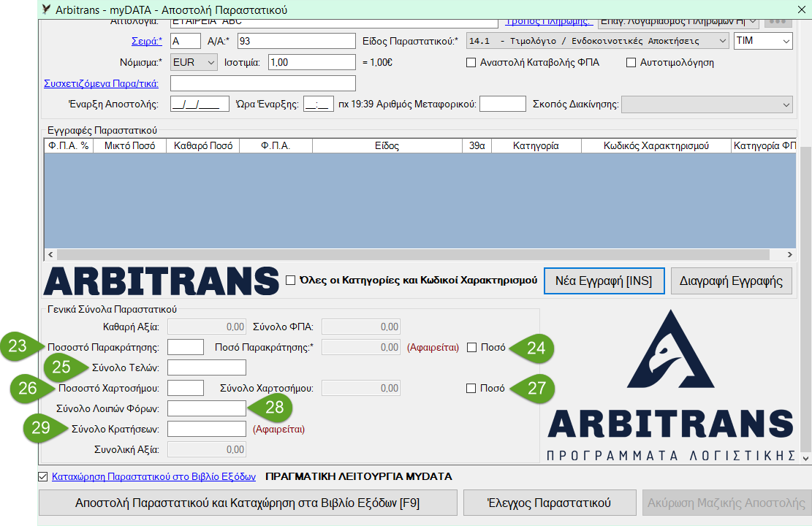Click the Ποσοστό Παρακράτησης field
This screenshot has width=812, height=526.
(x=186, y=347)
